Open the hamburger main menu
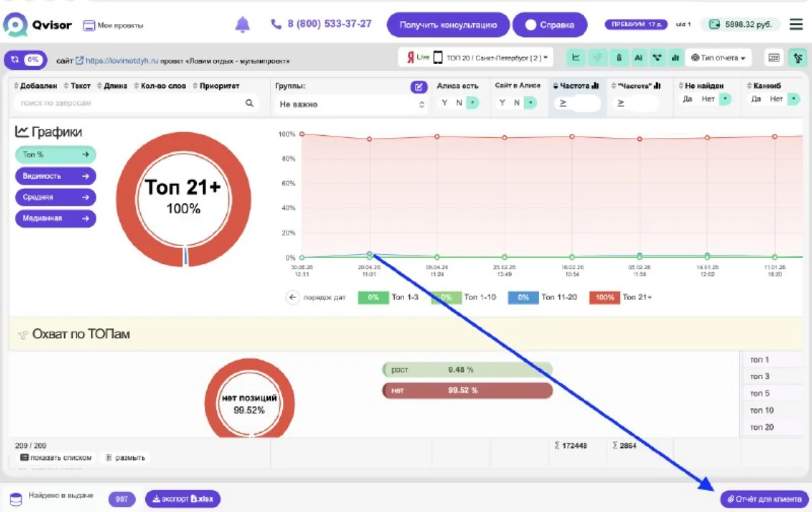 pyautogui.click(x=796, y=25)
